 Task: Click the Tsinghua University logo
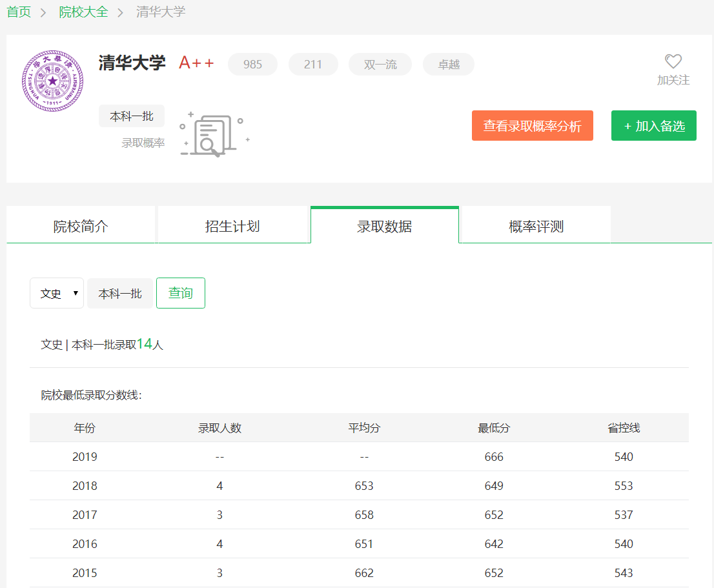click(53, 81)
